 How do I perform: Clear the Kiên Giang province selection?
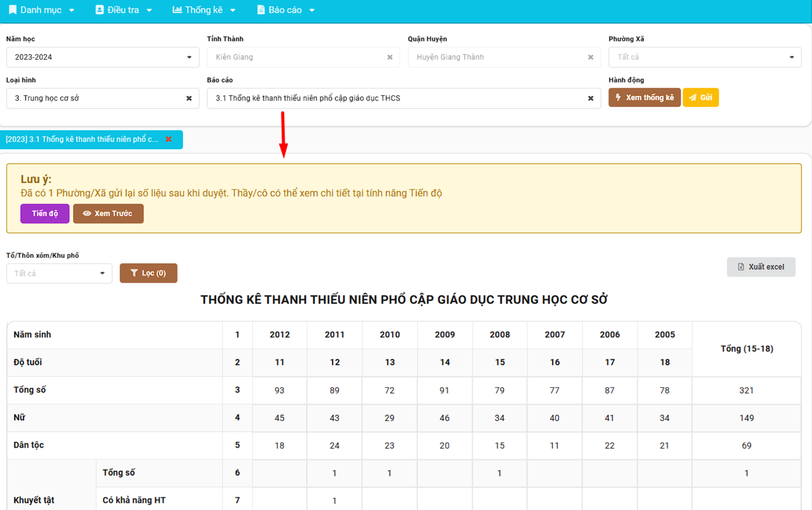coord(389,57)
